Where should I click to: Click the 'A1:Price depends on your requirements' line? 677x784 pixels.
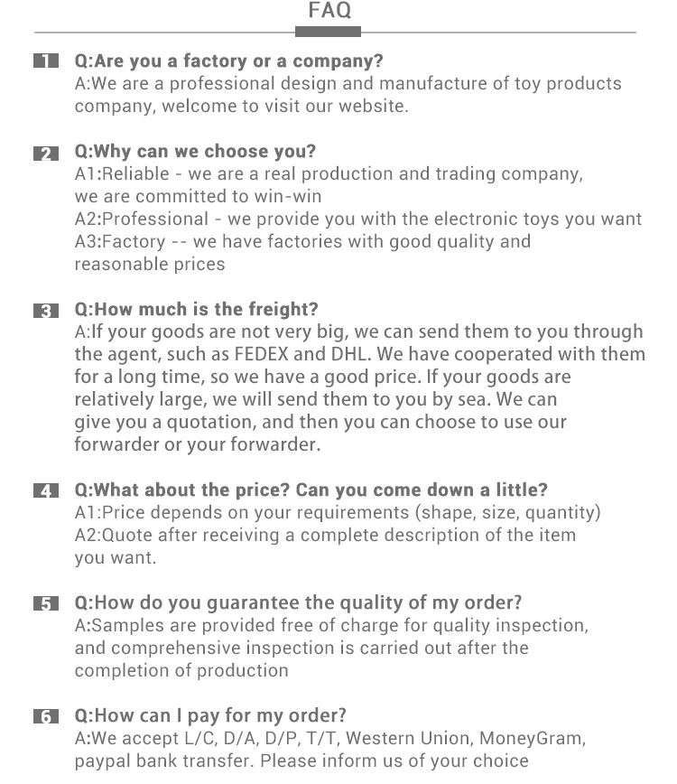[x=338, y=512]
